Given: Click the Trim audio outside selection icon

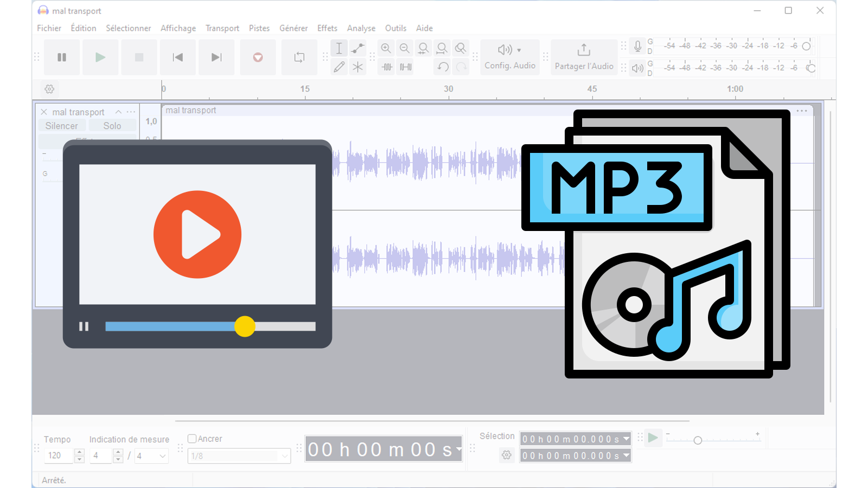Looking at the screenshot, I should tap(386, 67).
